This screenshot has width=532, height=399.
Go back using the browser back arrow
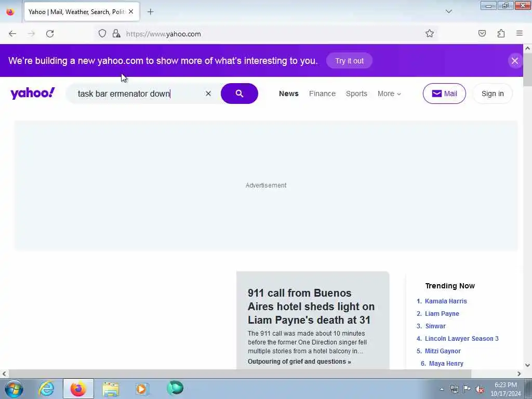[12, 34]
